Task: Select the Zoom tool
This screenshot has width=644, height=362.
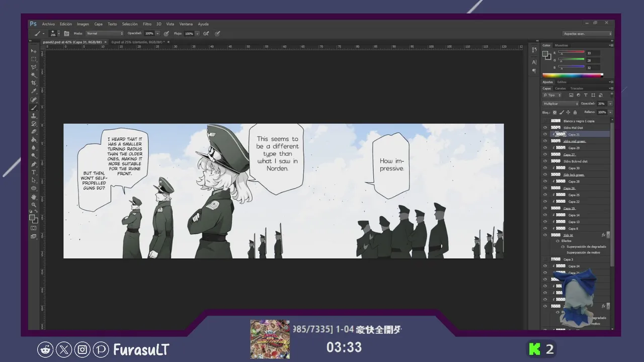Action: click(34, 205)
